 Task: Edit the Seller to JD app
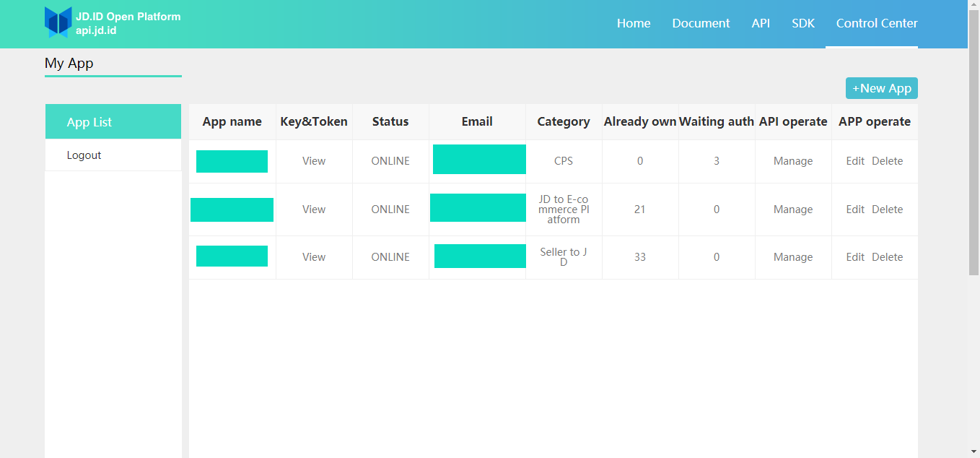pos(855,257)
